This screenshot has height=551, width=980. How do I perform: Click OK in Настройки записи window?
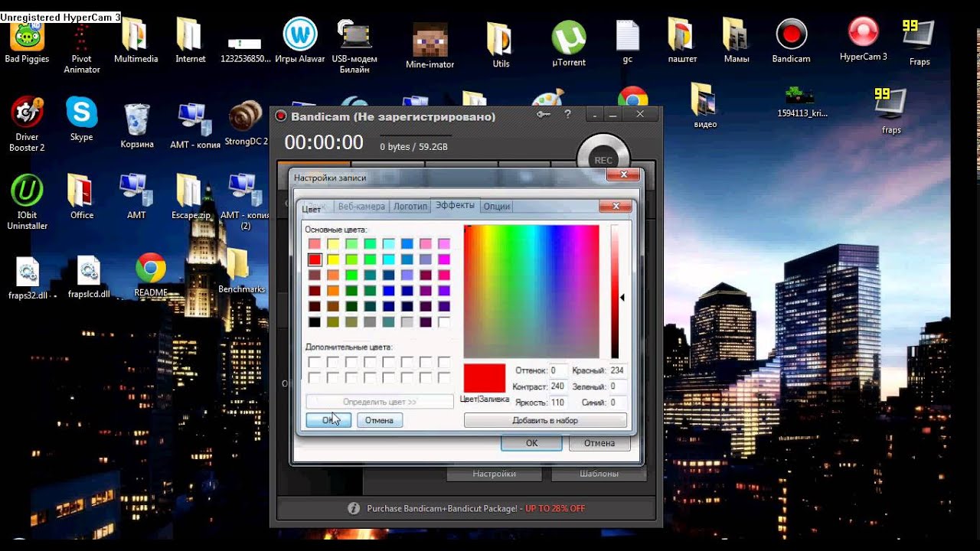[x=531, y=443]
